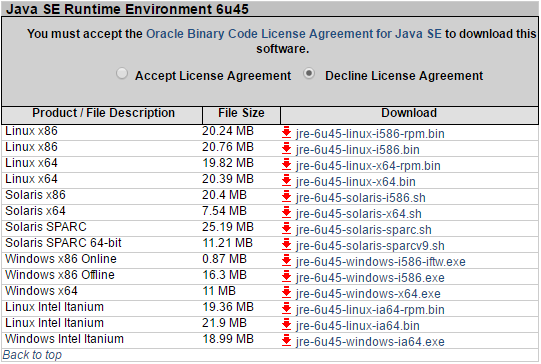Click download arrow icon for jre-6u45-solaris-sparcv9.sh
The image size is (541, 364).
tap(286, 245)
